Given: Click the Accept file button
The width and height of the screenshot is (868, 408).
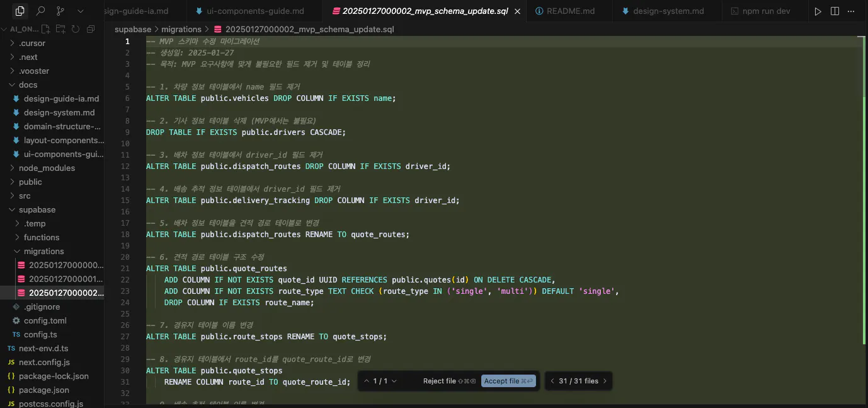Looking at the screenshot, I should tap(508, 381).
